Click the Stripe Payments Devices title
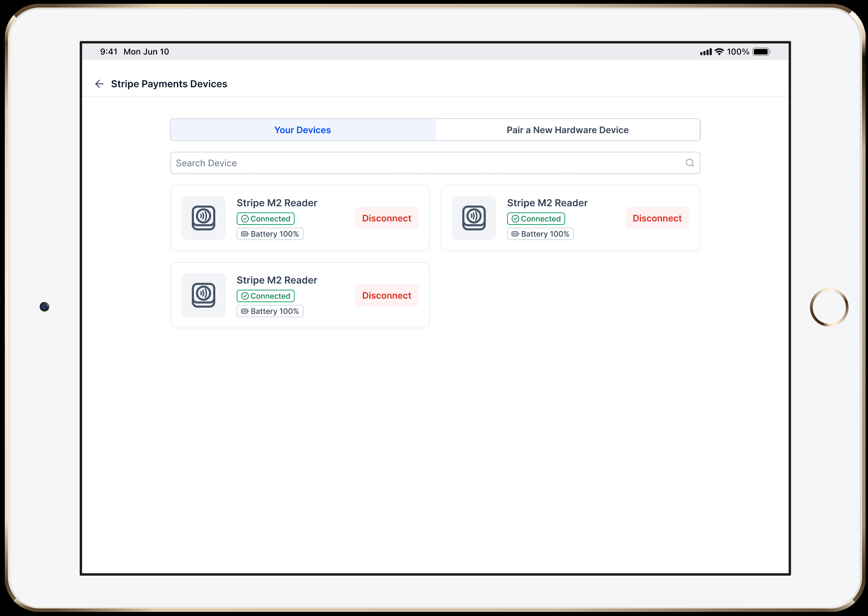The image size is (868, 616). click(x=169, y=84)
